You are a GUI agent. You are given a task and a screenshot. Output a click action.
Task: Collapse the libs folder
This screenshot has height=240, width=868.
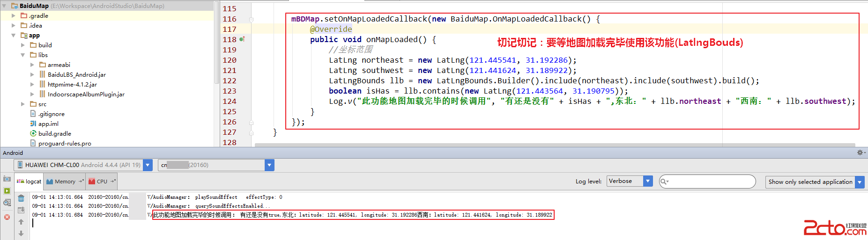tap(23, 55)
